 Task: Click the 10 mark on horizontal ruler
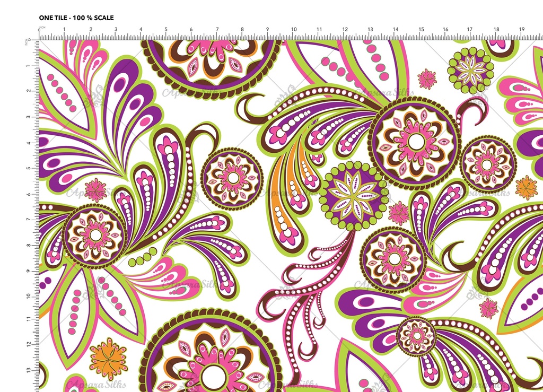(x=293, y=30)
